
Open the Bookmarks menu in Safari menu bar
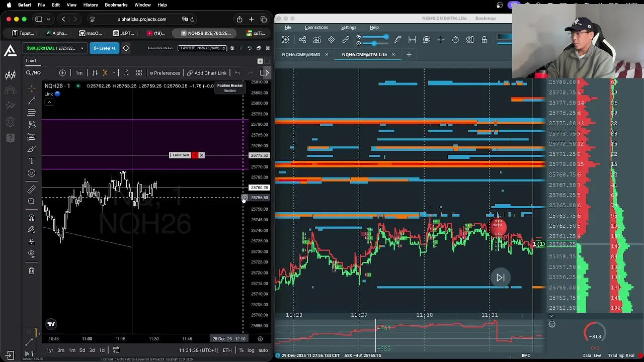[x=116, y=5]
